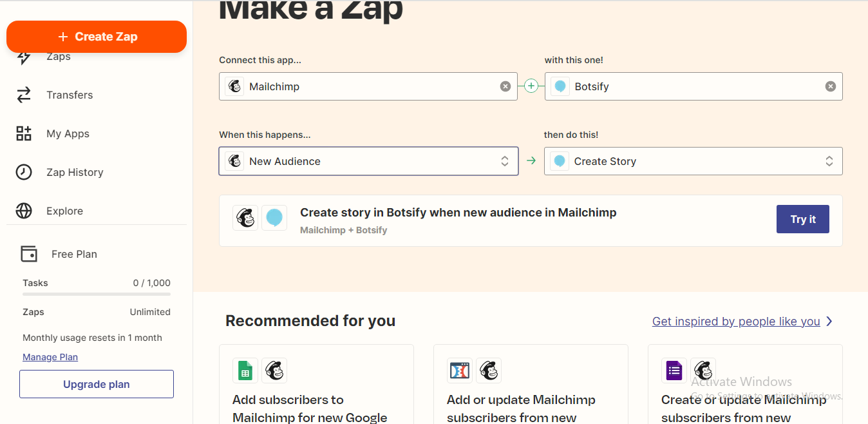This screenshot has width=868, height=424.
Task: Click the 'Create story in Botsify' title
Action: coord(458,213)
